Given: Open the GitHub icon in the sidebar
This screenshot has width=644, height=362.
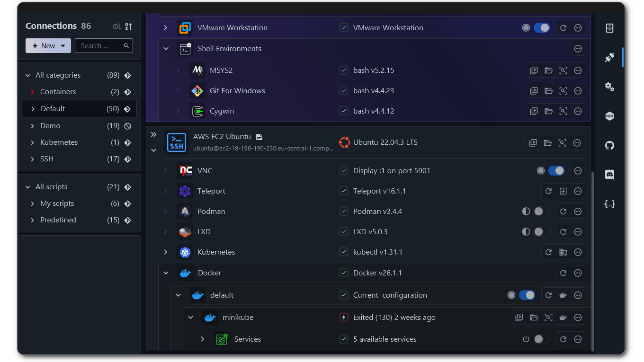Looking at the screenshot, I should coord(609,145).
